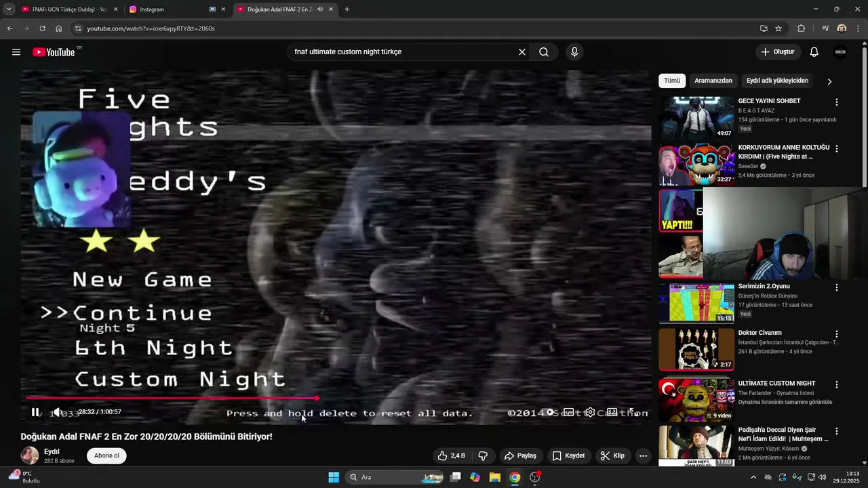The height and width of the screenshot is (488, 868).
Task: Subscribe with the Abone ol button
Action: click(x=106, y=455)
